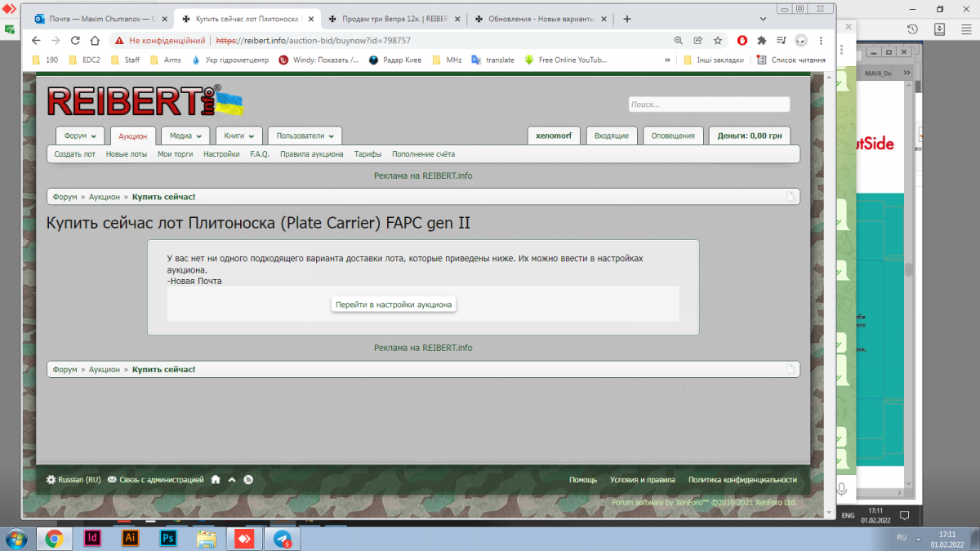Open the Мои торги submenu item
The width and height of the screenshot is (980, 551).
click(x=175, y=154)
